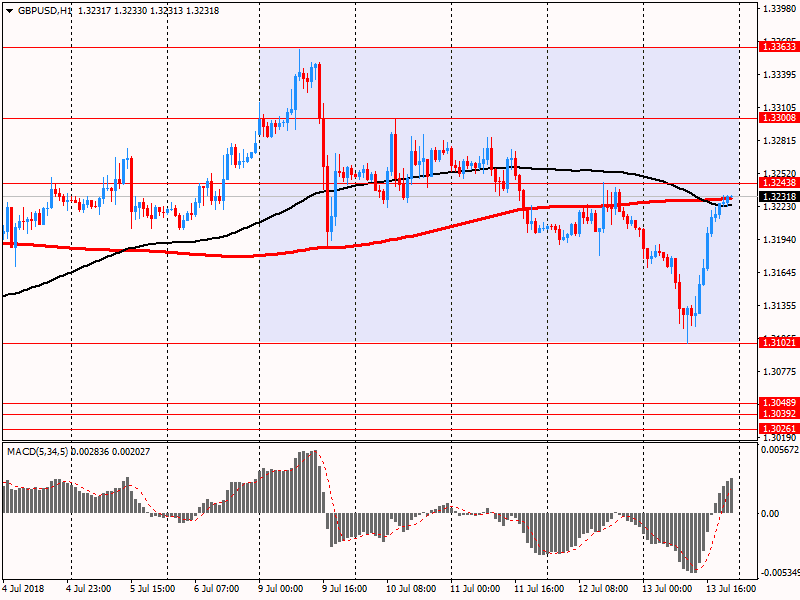Select the 12 Jul 08:00 time label
Screen dimensions: 800x600
(603, 589)
